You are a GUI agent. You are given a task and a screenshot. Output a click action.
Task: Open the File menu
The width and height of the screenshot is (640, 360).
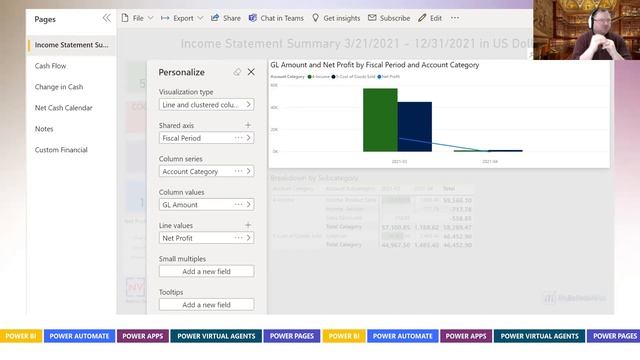tap(137, 18)
